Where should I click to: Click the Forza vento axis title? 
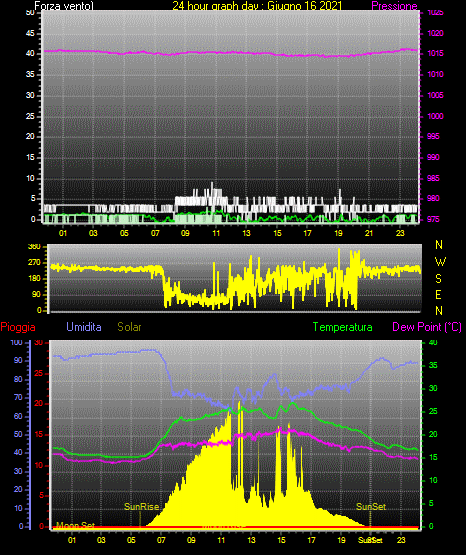coord(64,6)
